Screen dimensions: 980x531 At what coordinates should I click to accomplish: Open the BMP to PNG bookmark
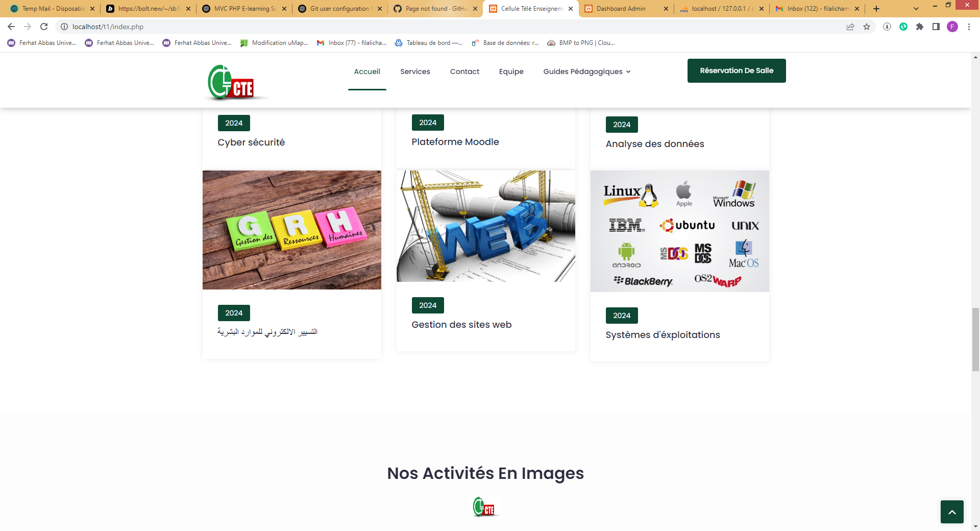pos(581,43)
